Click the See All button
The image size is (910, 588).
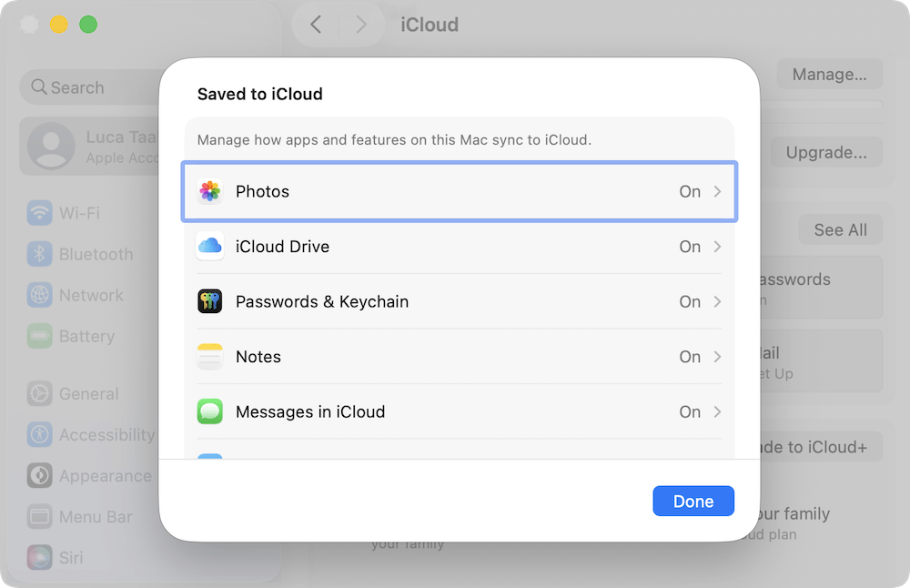click(840, 229)
